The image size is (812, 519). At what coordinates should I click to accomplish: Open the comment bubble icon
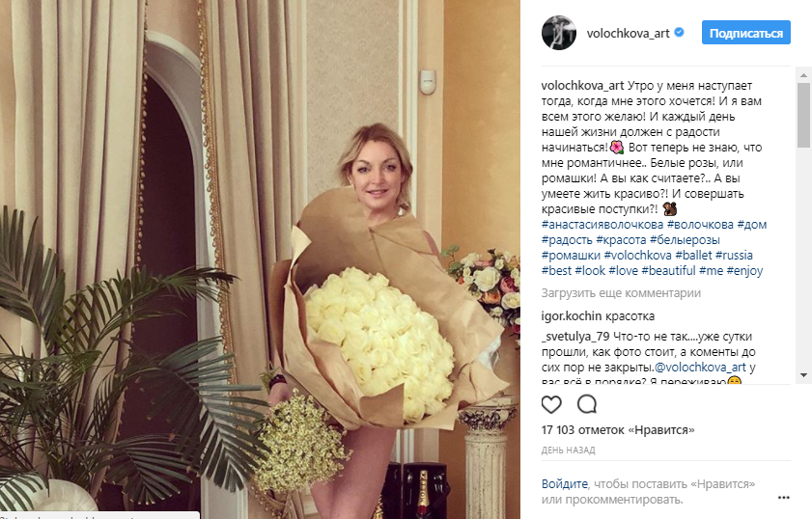pyautogui.click(x=587, y=404)
